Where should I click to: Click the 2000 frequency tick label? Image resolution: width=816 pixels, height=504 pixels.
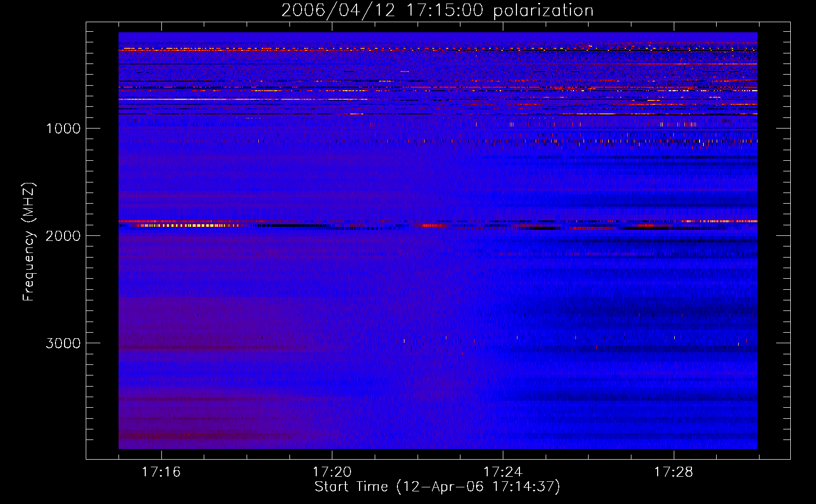click(x=63, y=236)
